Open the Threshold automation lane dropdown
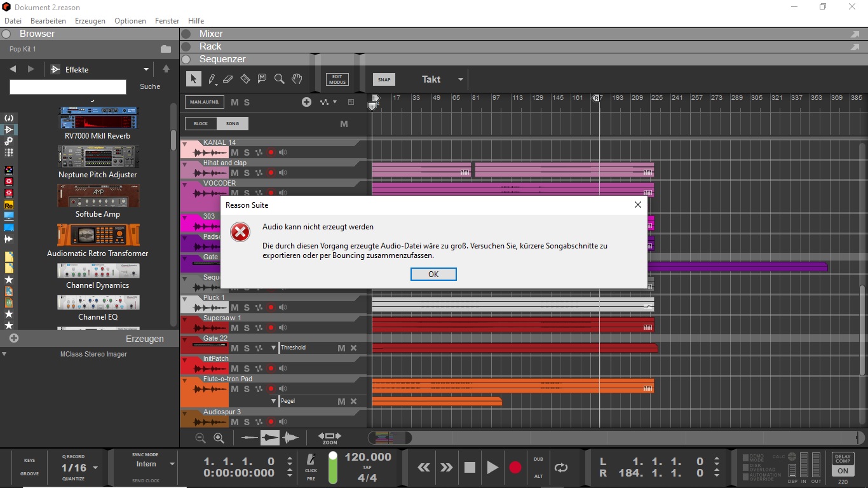 [274, 348]
